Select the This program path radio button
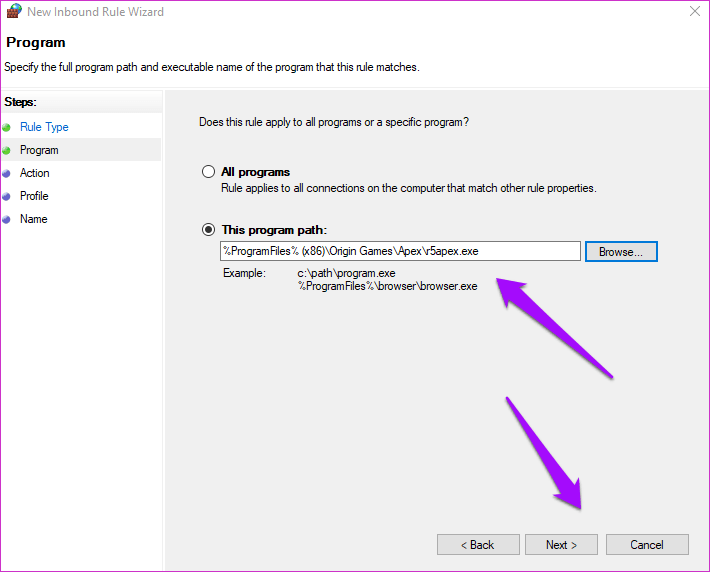Image resolution: width=710 pixels, height=572 pixels. point(208,230)
